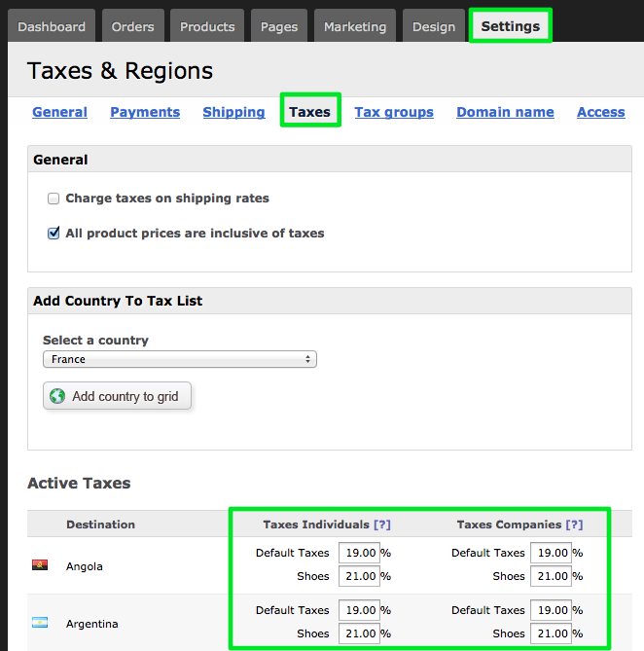Viewport: 644px width, 651px height.
Task: Click the Settings tab
Action: point(511,25)
